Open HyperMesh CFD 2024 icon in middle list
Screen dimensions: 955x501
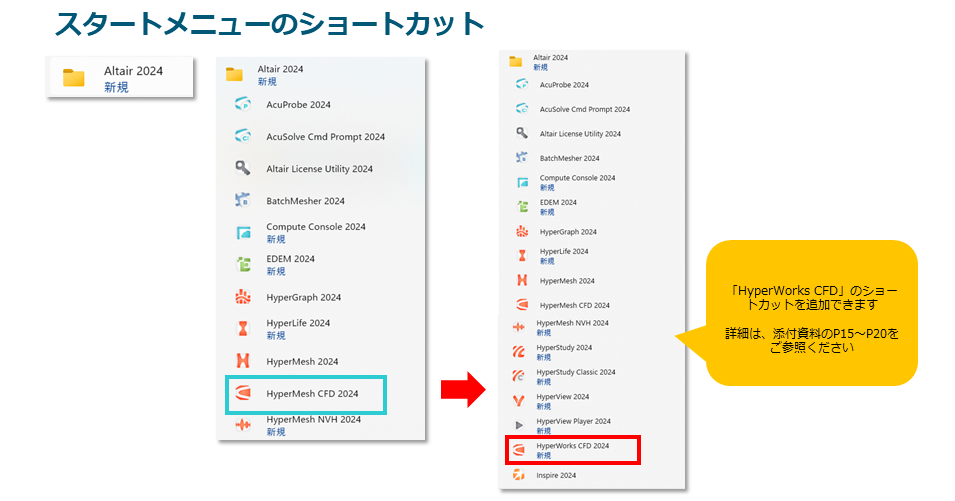pos(243,393)
